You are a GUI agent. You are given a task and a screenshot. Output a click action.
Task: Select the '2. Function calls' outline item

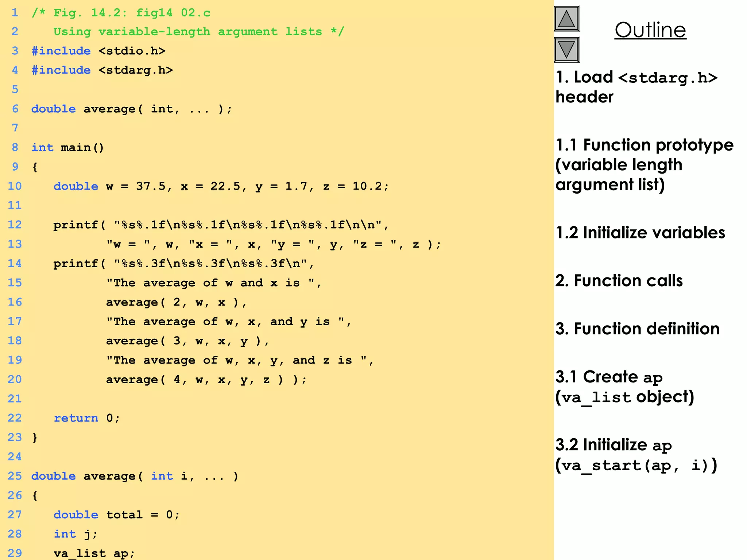(619, 281)
